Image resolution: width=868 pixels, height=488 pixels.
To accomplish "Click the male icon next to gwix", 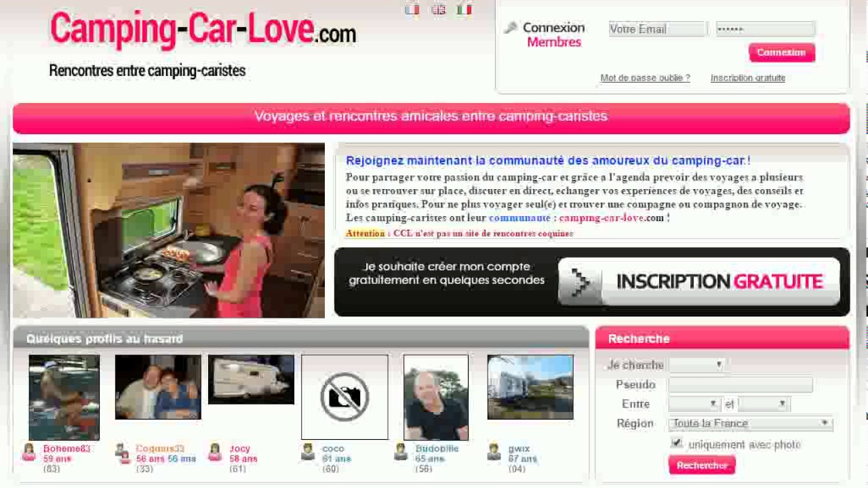I will click(494, 452).
